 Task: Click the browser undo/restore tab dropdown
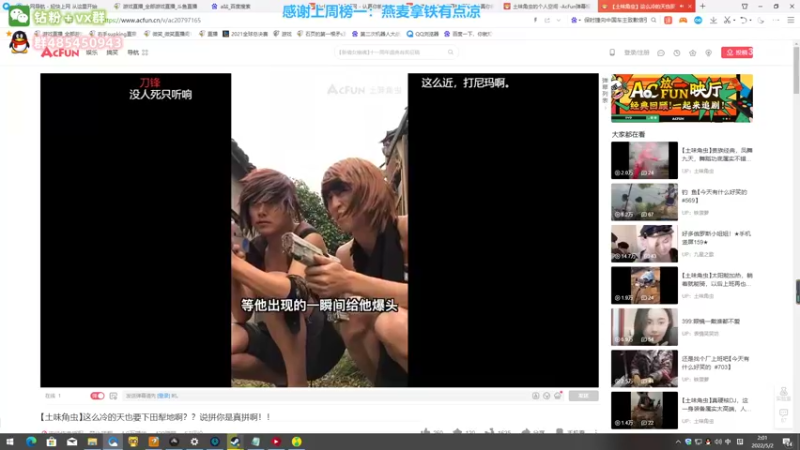[746, 20]
